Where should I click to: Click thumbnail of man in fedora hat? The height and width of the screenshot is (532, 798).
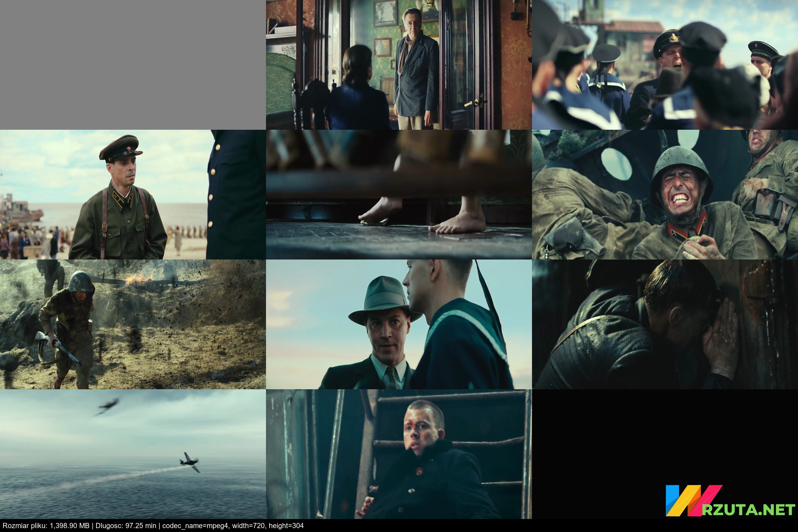coord(399,324)
